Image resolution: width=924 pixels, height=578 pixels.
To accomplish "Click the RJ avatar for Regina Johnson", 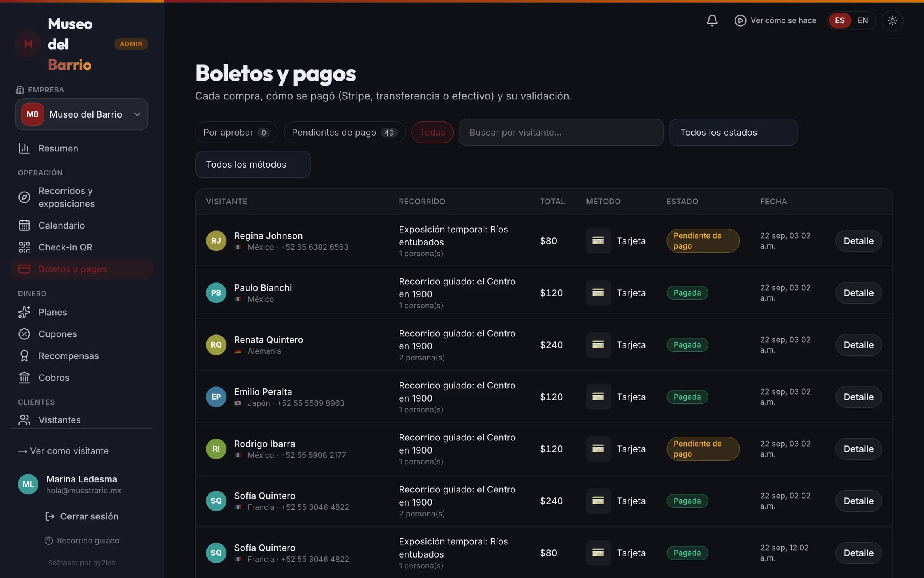I will [216, 241].
